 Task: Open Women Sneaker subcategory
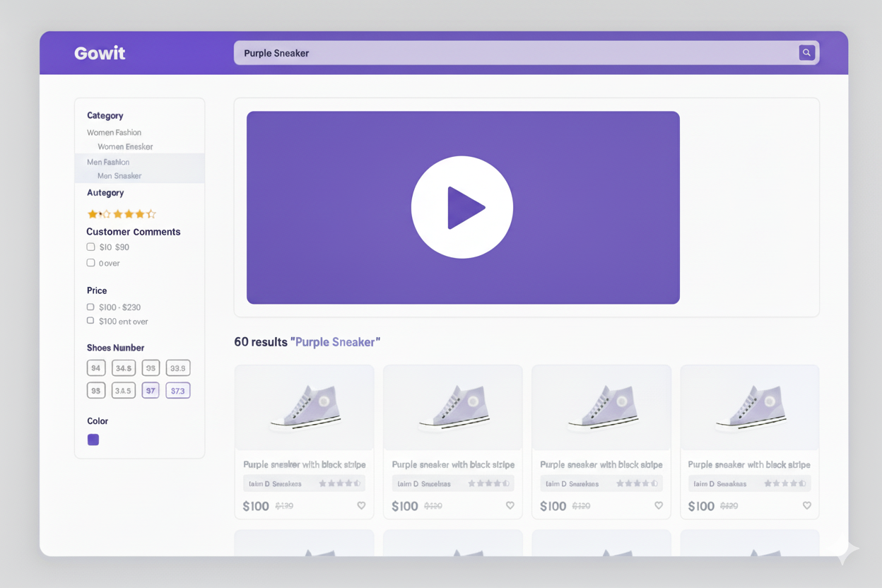click(x=125, y=147)
